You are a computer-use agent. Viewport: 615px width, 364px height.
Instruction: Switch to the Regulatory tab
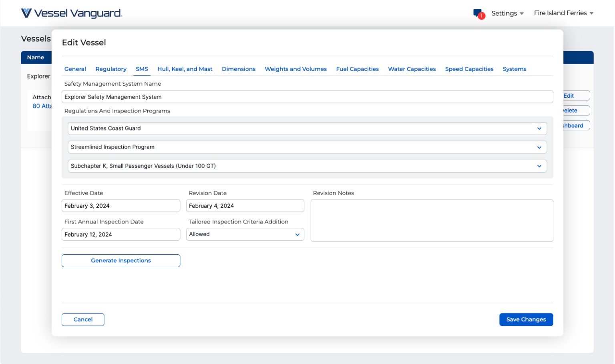click(x=111, y=69)
